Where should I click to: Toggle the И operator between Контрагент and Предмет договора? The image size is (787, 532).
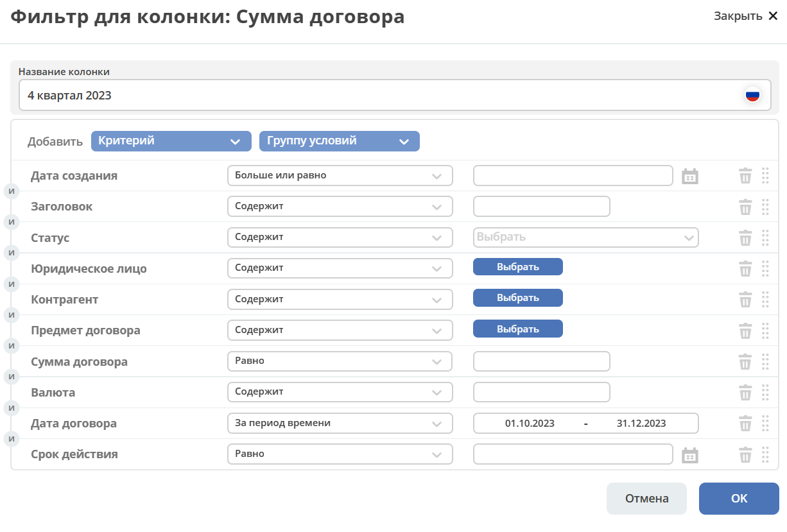click(12, 315)
